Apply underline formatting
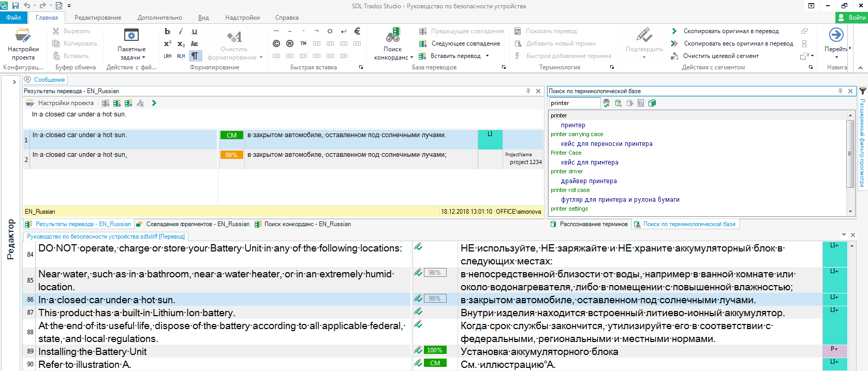This screenshot has height=371, width=868. (195, 32)
